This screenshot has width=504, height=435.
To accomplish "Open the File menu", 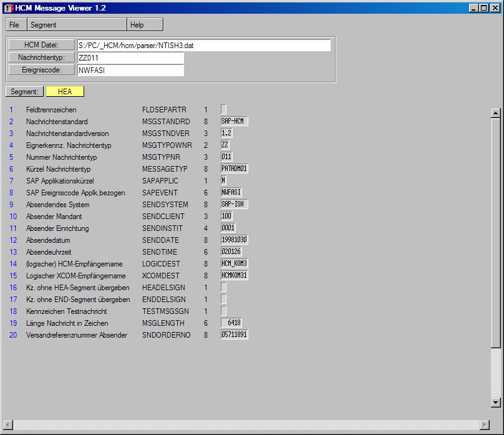I will [14, 25].
